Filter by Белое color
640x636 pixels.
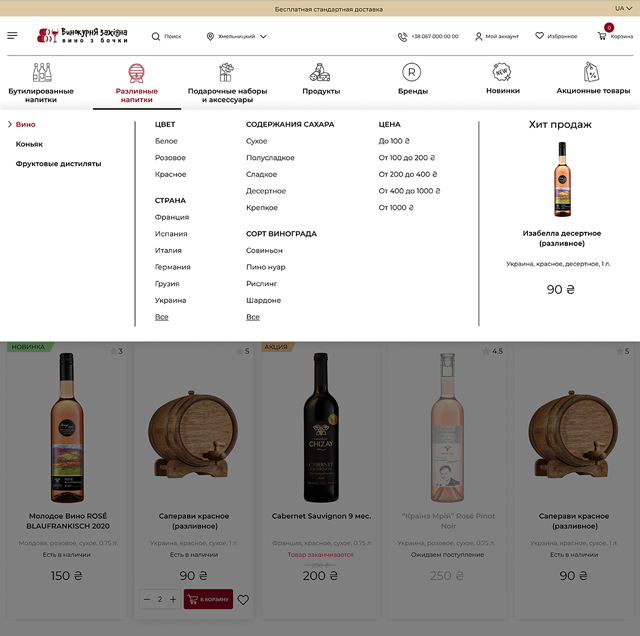coord(166,141)
